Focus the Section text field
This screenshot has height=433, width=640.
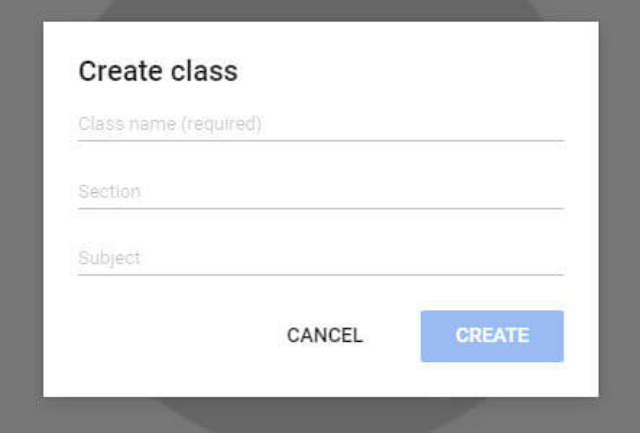click(320, 191)
